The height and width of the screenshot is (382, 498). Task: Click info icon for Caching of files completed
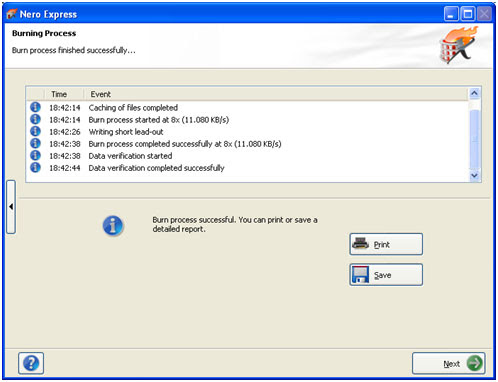tap(35, 107)
